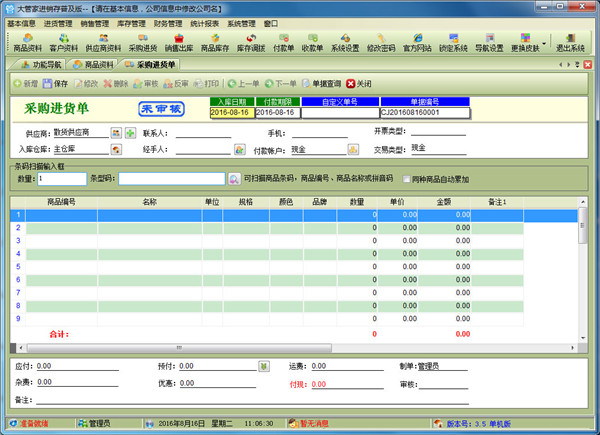Open 客户资料 toolbar icon

[64, 42]
